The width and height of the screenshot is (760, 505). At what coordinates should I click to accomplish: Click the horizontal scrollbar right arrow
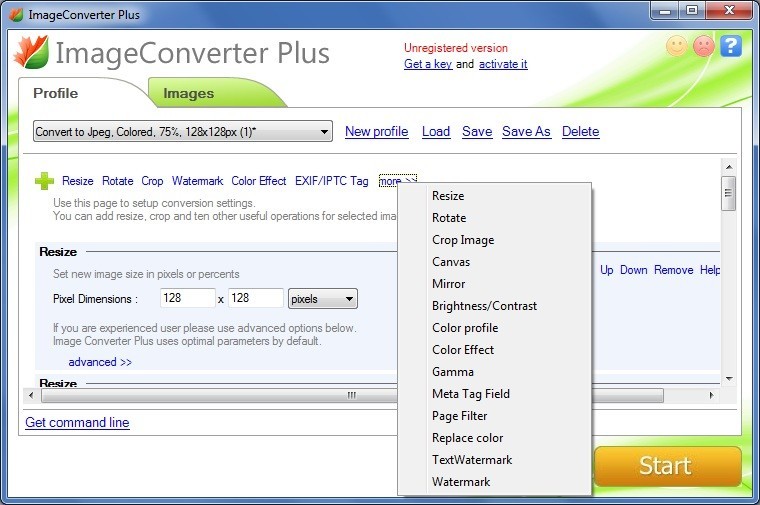pos(712,395)
